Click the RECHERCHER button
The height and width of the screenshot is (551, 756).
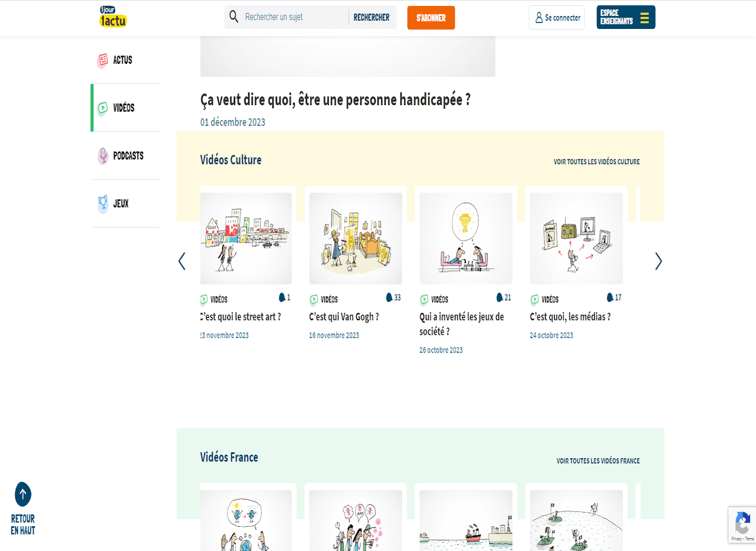(372, 18)
